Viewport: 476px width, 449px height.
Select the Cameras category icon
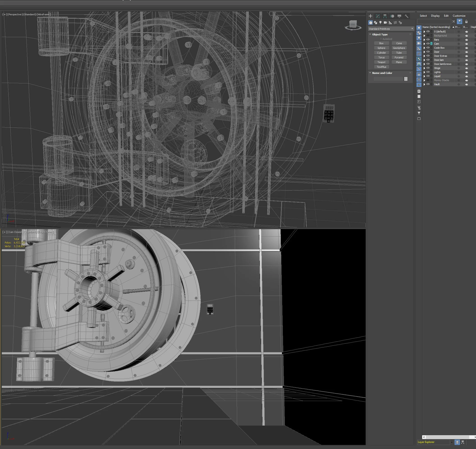click(x=385, y=23)
